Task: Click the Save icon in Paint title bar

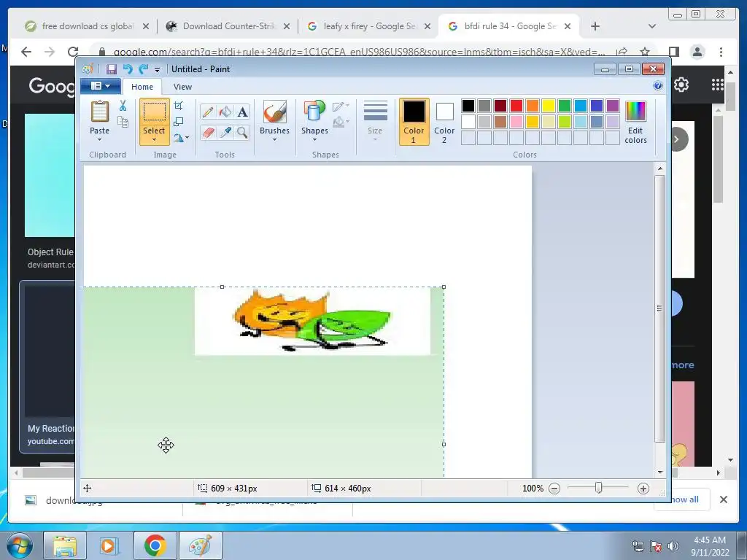Action: 111,69
